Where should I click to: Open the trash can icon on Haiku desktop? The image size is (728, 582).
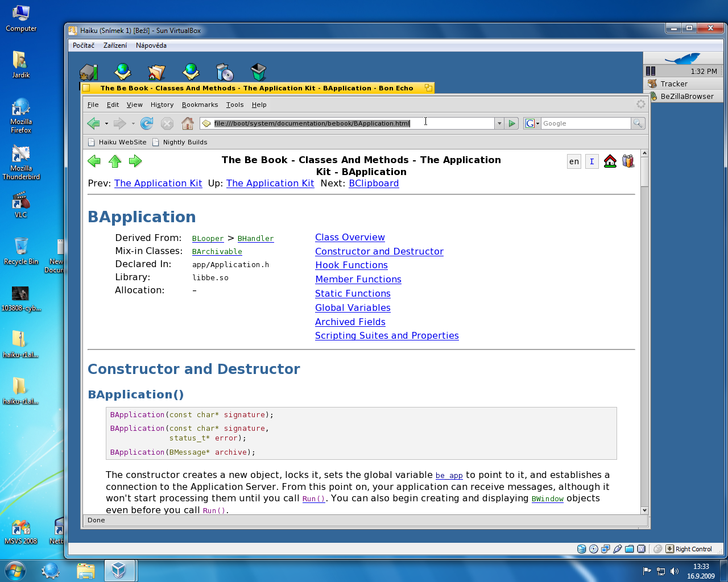tap(259, 72)
